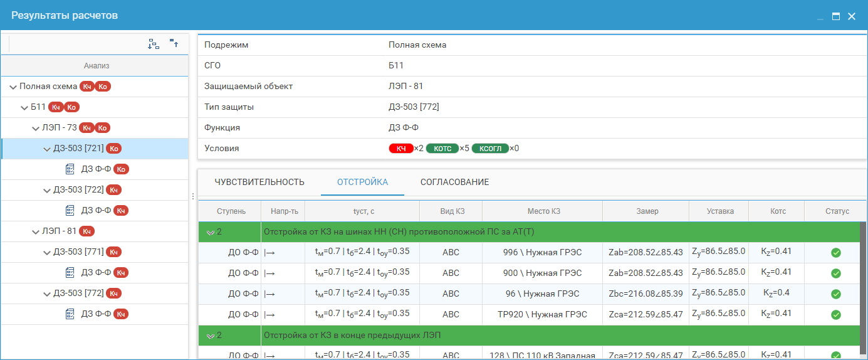This screenshot has width=868, height=360.
Task: Collapse the ДЗ-503 [721] node
Action: pos(47,149)
